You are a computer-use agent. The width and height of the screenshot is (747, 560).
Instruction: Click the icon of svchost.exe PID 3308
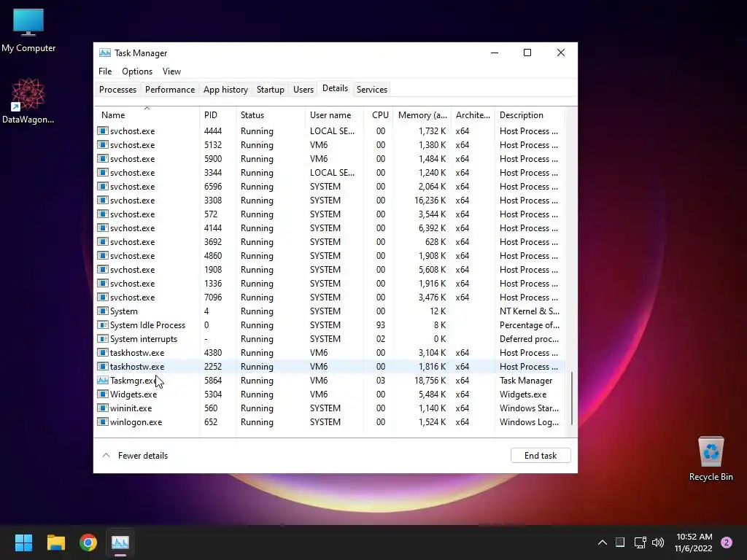click(x=102, y=200)
